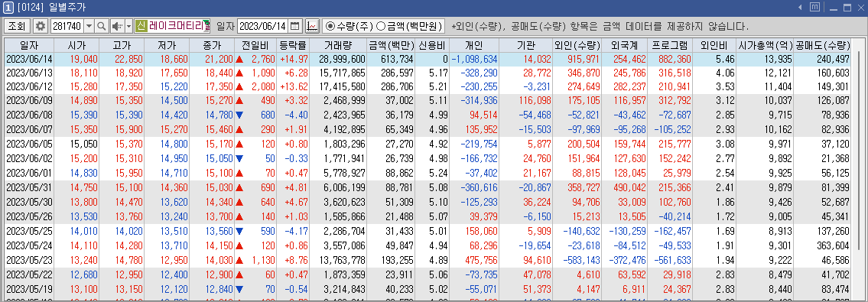Viewport: 868px width, 302px height.
Task: Open the chart icon next to calendar
Action: point(312,26)
